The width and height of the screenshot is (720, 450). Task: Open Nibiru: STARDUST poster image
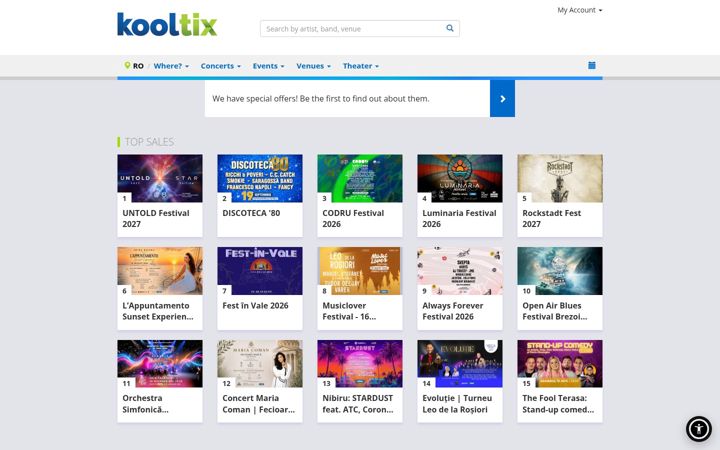click(x=360, y=364)
